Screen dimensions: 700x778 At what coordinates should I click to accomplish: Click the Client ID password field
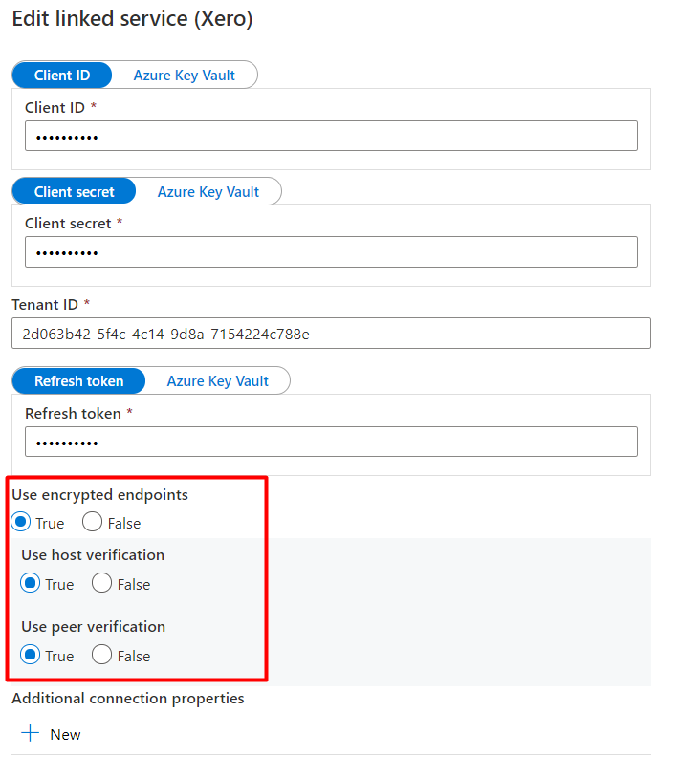click(331, 136)
